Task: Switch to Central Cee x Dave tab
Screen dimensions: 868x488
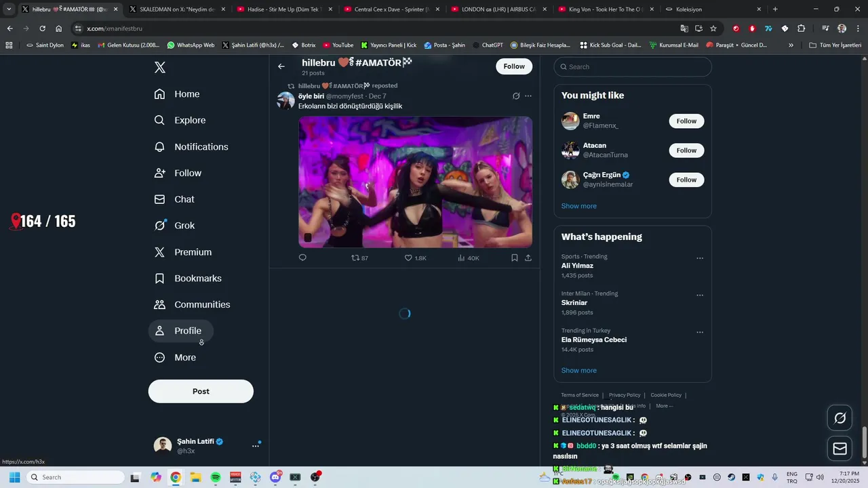Action: (x=392, y=9)
